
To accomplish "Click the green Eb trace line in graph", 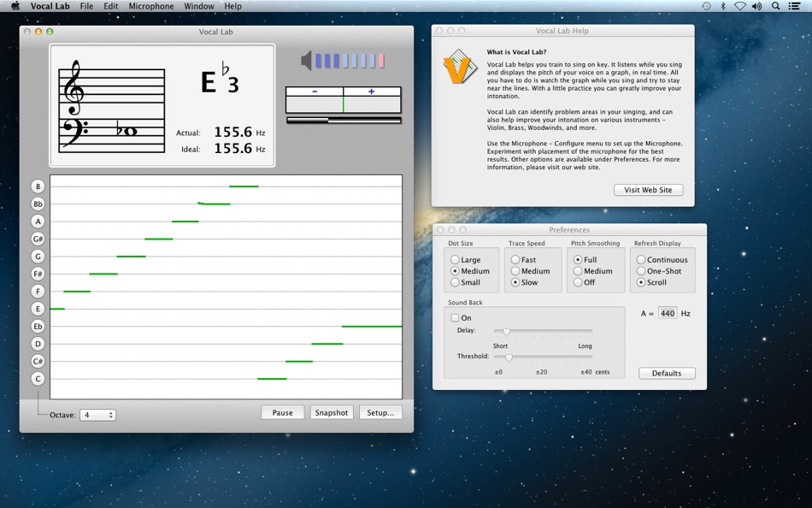I will pyautogui.click(x=372, y=327).
